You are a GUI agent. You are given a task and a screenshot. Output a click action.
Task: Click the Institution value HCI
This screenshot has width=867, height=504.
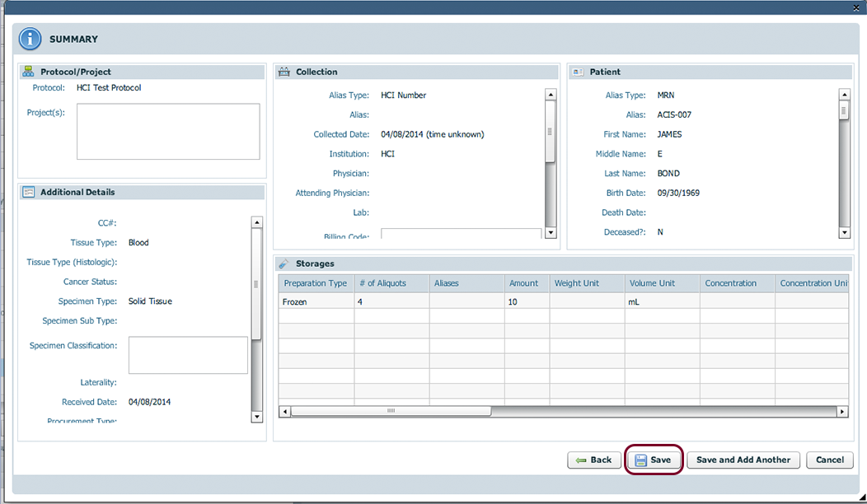387,154
